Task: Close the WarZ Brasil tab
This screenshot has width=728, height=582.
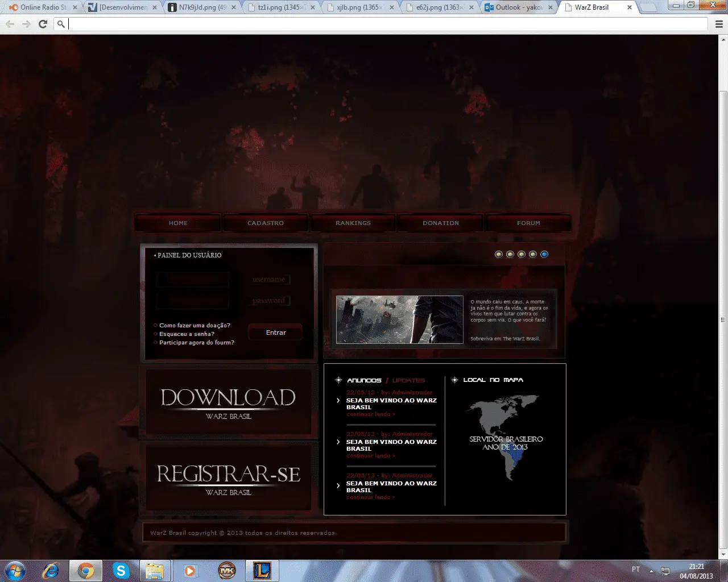Action: (629, 7)
